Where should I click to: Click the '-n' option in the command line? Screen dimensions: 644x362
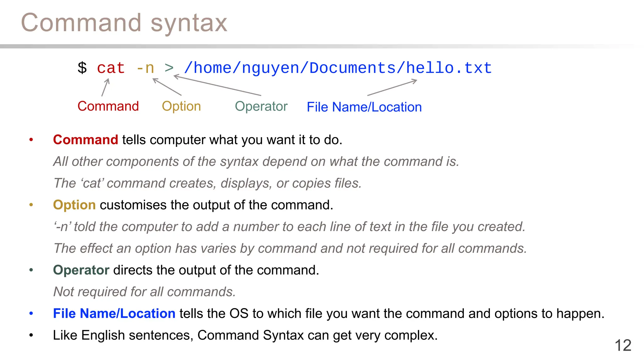(x=145, y=68)
